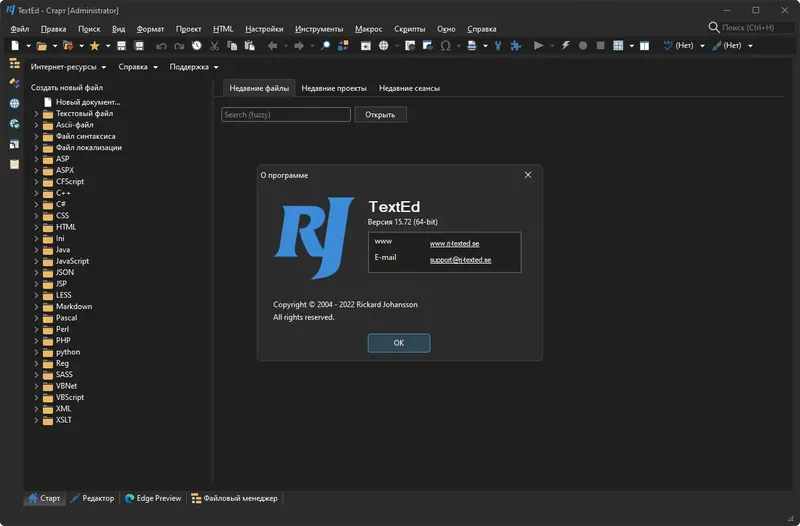
Task: Open the Макрос menu
Action: tap(368, 29)
